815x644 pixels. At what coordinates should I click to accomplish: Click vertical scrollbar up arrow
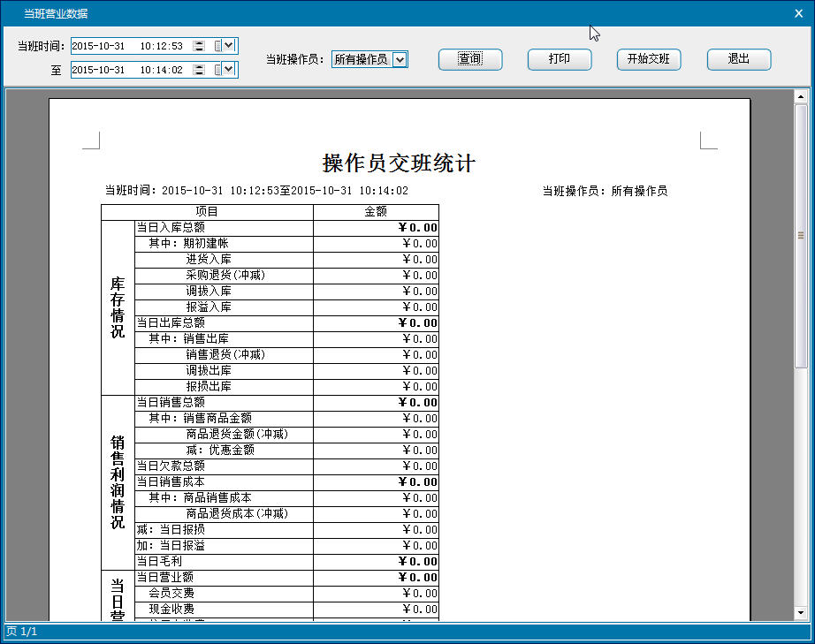pos(801,96)
